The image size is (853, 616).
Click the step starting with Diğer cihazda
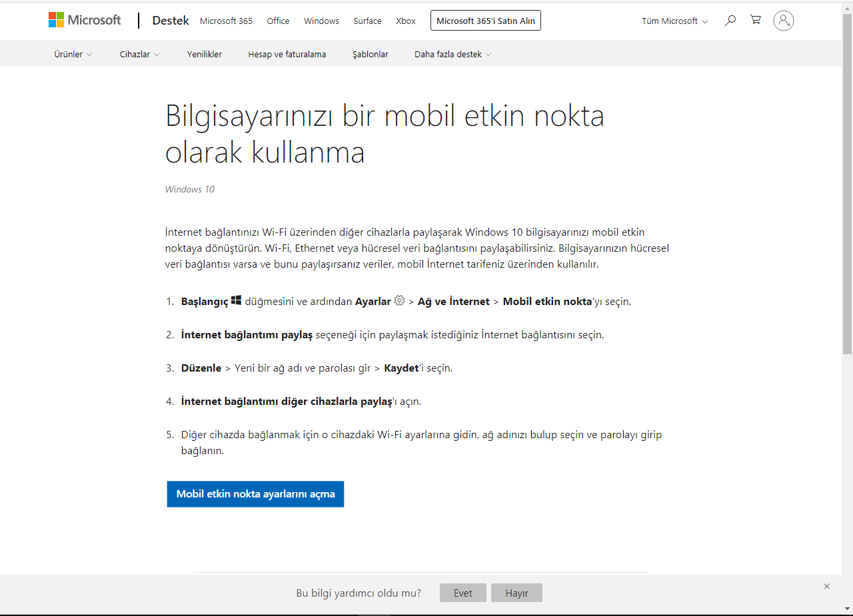[422, 443]
